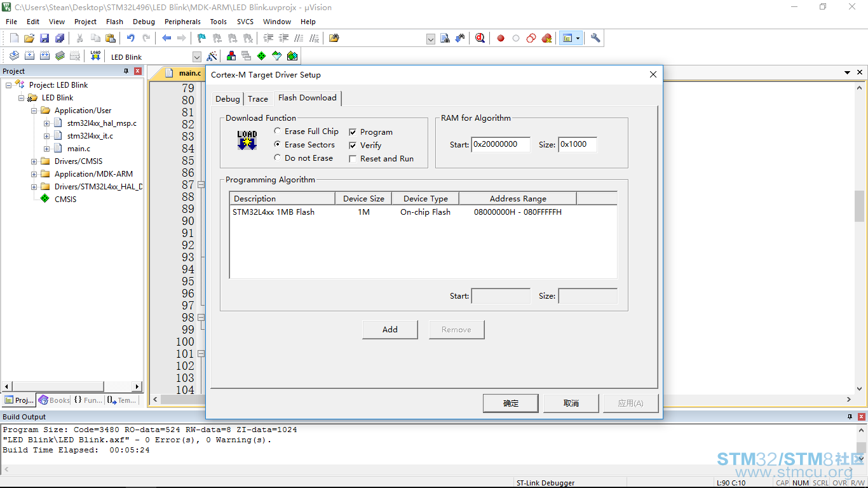The image size is (868, 488).
Task: Open Options for Target magic wand icon
Action: (212, 56)
